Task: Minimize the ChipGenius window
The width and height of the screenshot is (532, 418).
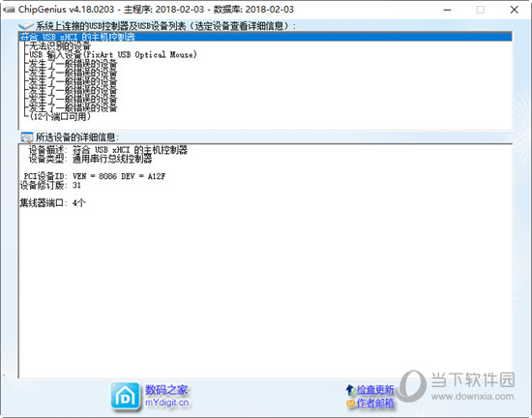Action: [x=447, y=10]
